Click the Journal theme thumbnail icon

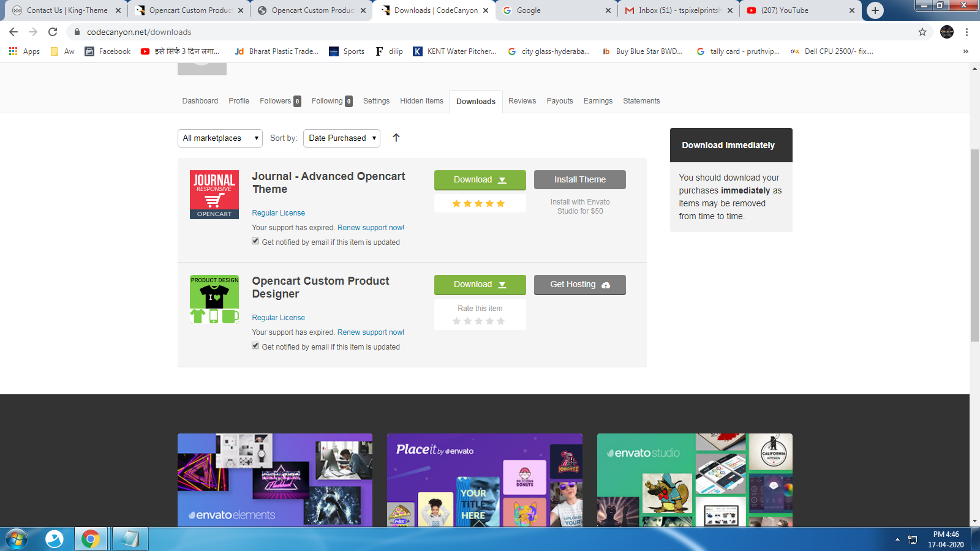click(214, 195)
